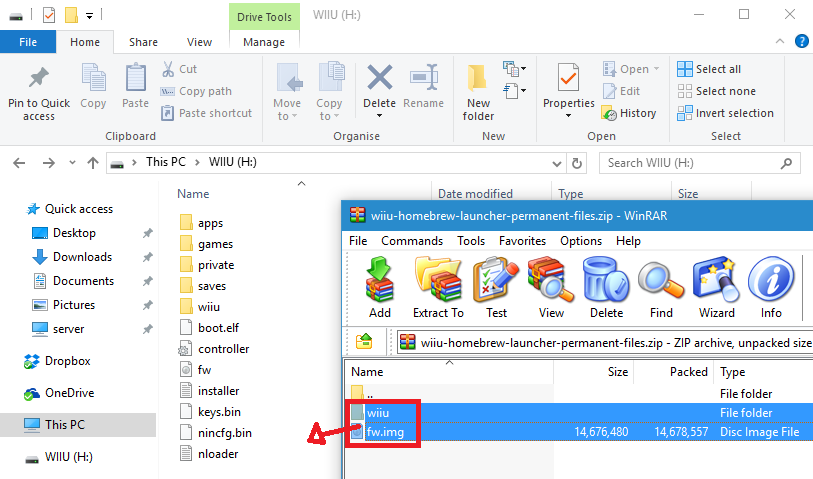This screenshot has width=813, height=479.
Task: Switch to the View tab
Action: (x=199, y=42)
